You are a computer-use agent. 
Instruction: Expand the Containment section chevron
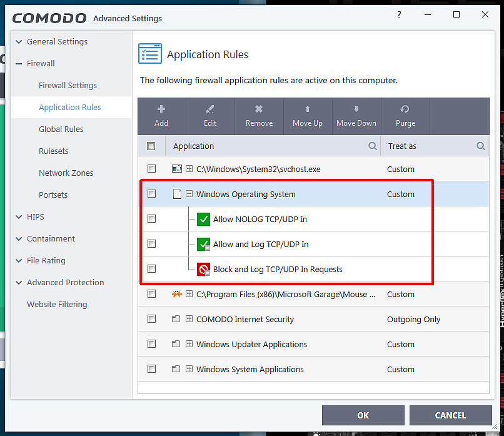19,239
